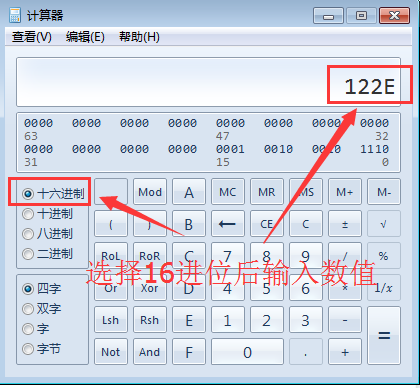The image size is (420, 388).
Task: Click the 1/x reciprocal button
Action: [x=384, y=288]
